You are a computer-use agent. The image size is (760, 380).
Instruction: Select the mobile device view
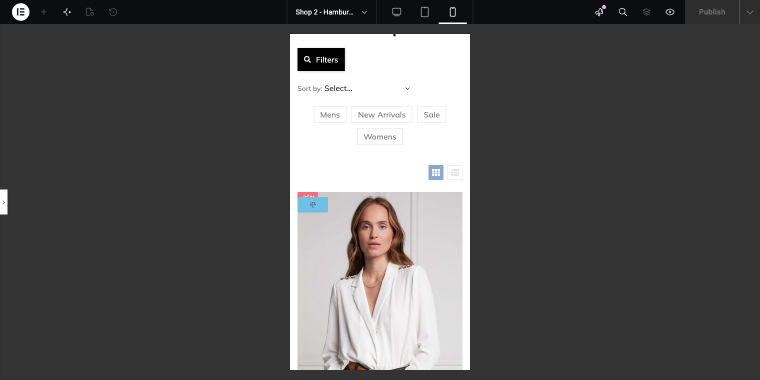tap(453, 12)
